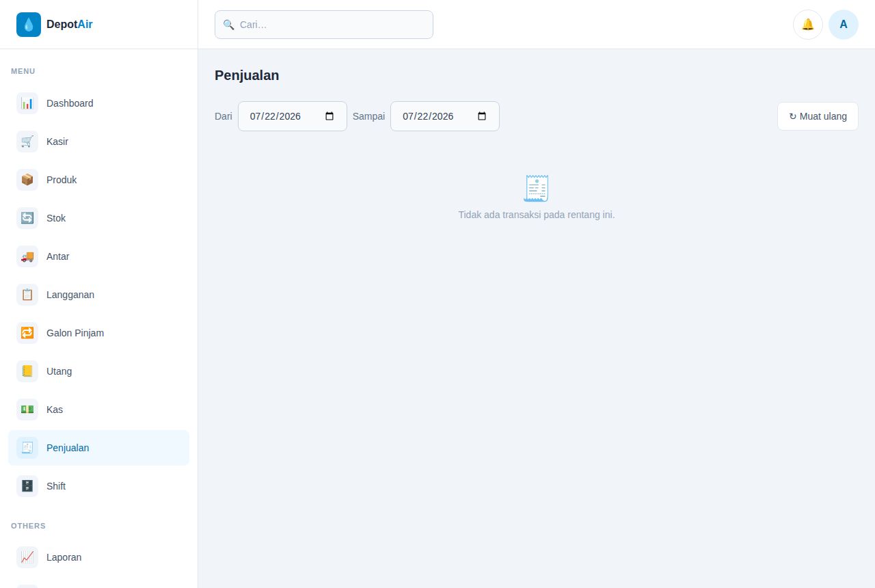Click the Muat ulang button
Image resolution: width=875 pixels, height=588 pixels.
pyautogui.click(x=818, y=116)
